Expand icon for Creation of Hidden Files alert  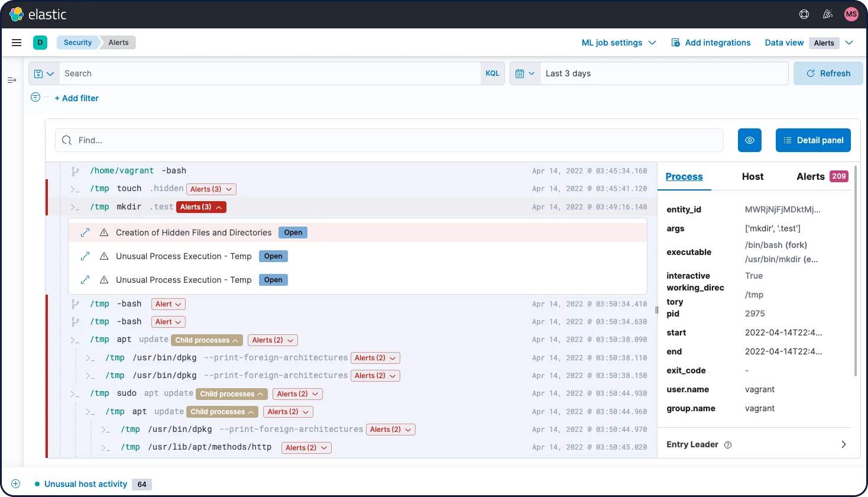[85, 233]
